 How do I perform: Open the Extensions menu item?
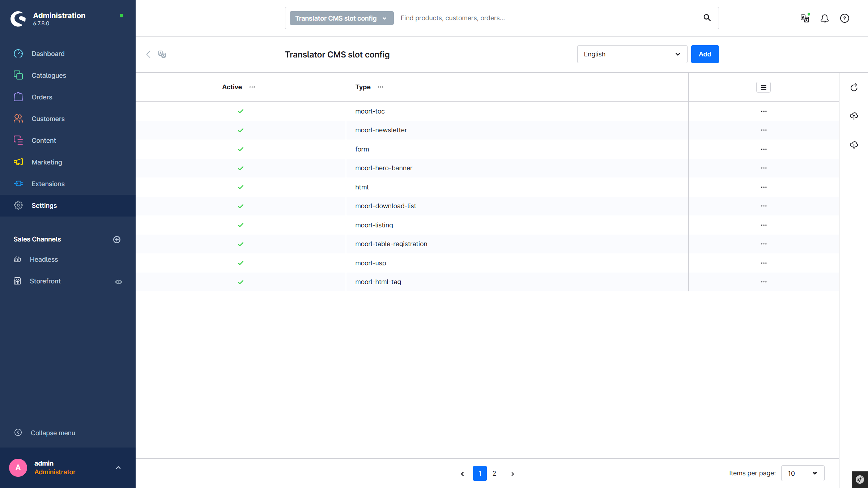48,184
